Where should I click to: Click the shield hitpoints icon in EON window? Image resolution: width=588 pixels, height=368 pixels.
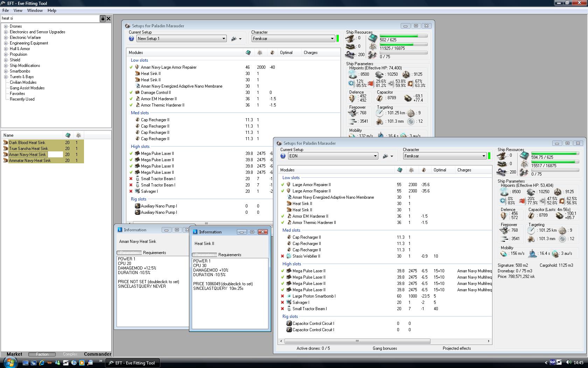point(504,192)
